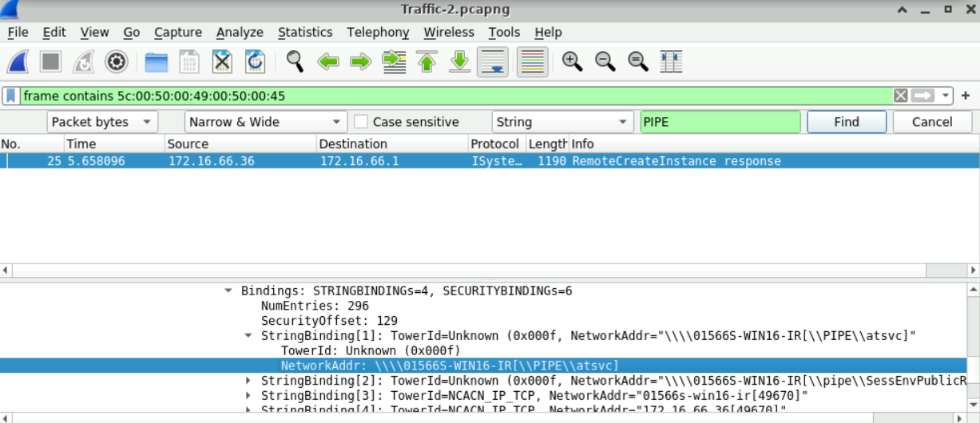Click into the display filter field
Image resolution: width=980 pixels, height=423 pixels.
click(455, 96)
